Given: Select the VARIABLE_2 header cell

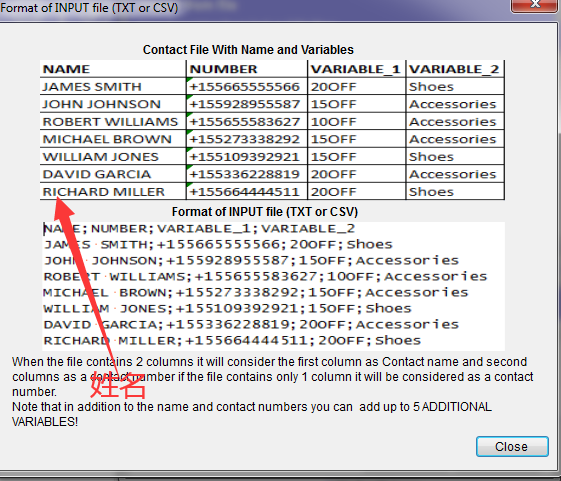Looking at the screenshot, I should pos(455,69).
